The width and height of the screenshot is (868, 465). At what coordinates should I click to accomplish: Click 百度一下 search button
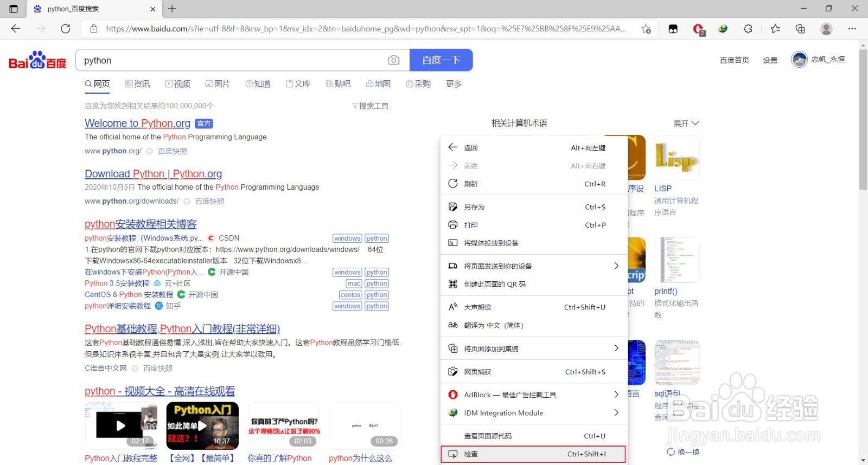(441, 60)
